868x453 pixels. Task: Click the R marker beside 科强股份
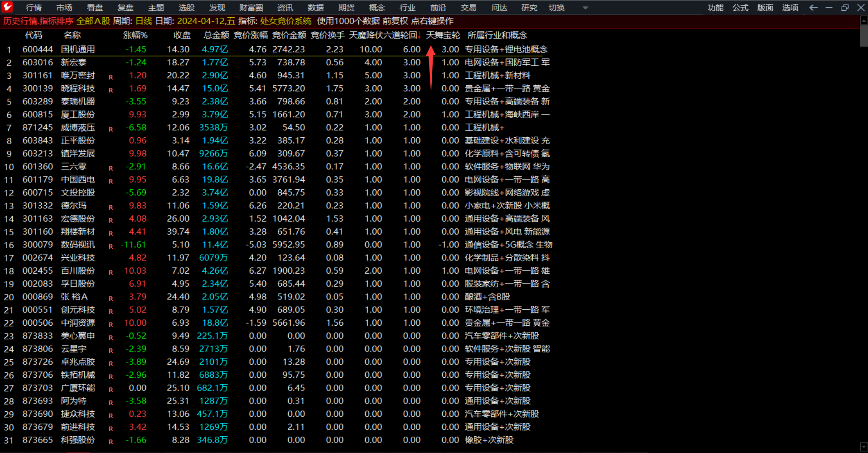[111, 442]
